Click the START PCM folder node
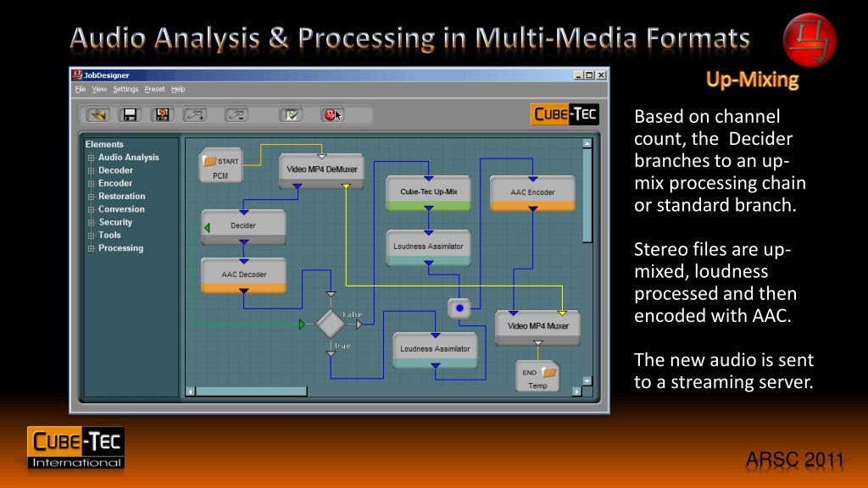The height and width of the screenshot is (488, 868). pos(221,165)
